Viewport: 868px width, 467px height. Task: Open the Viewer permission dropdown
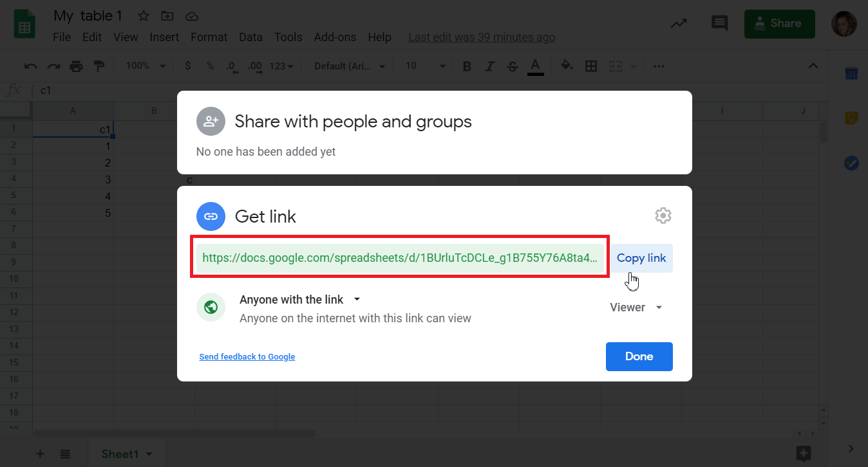pos(636,307)
